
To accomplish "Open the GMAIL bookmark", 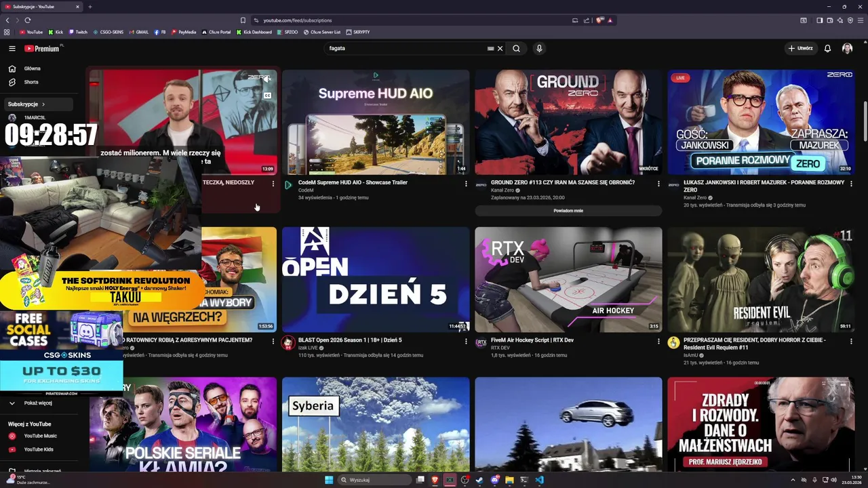I will click(138, 32).
